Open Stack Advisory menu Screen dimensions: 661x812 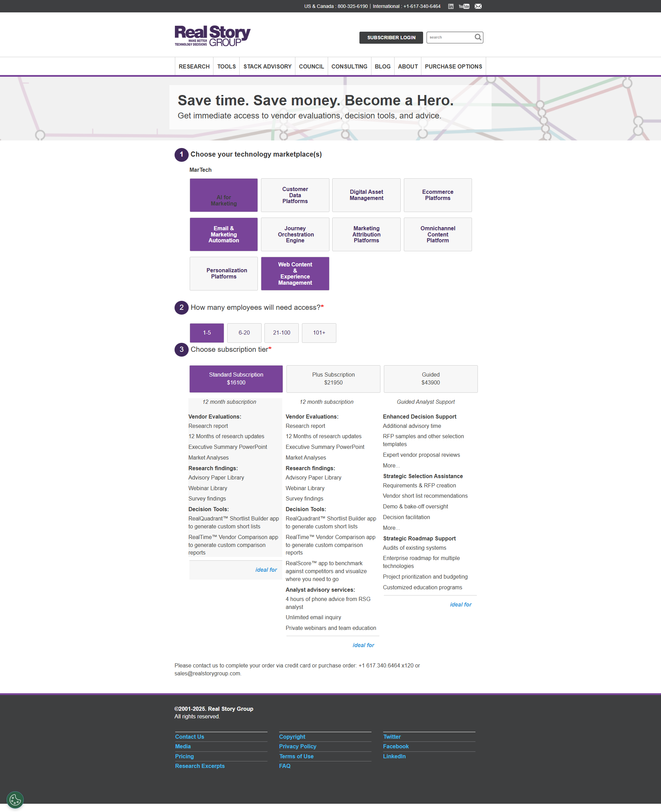pos(267,66)
